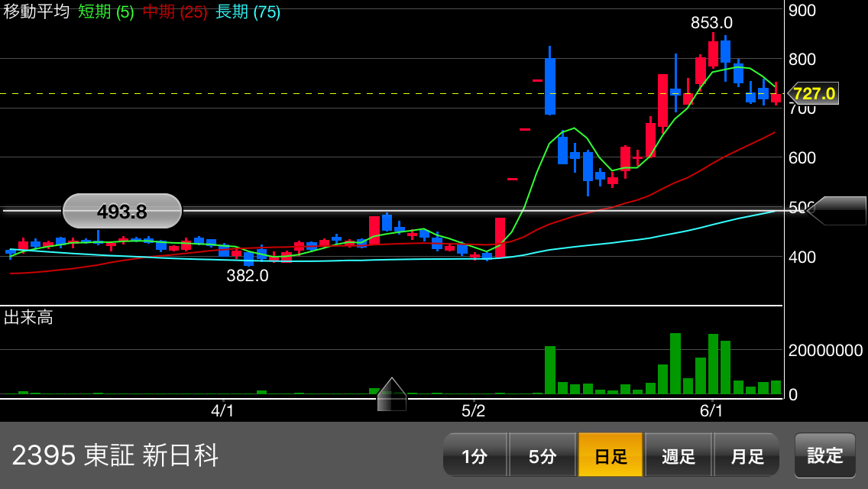Tap the 長期 (75) moving average legend

(248, 11)
